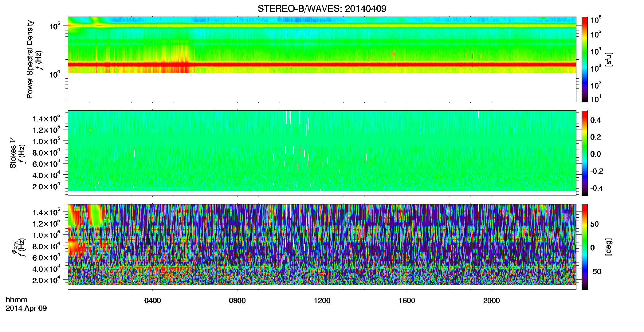This screenshot has width=644, height=332.
Task: Click the 2000 time axis label
Action: [x=492, y=301]
